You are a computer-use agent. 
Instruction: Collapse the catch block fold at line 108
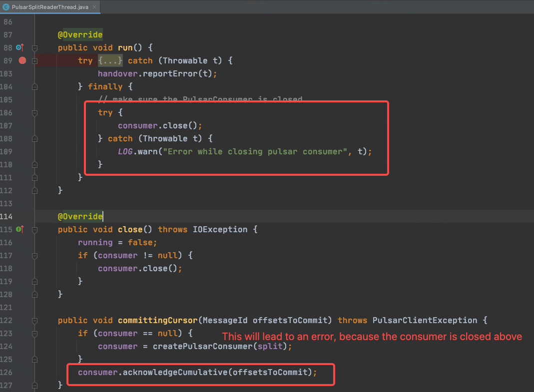[x=35, y=139]
